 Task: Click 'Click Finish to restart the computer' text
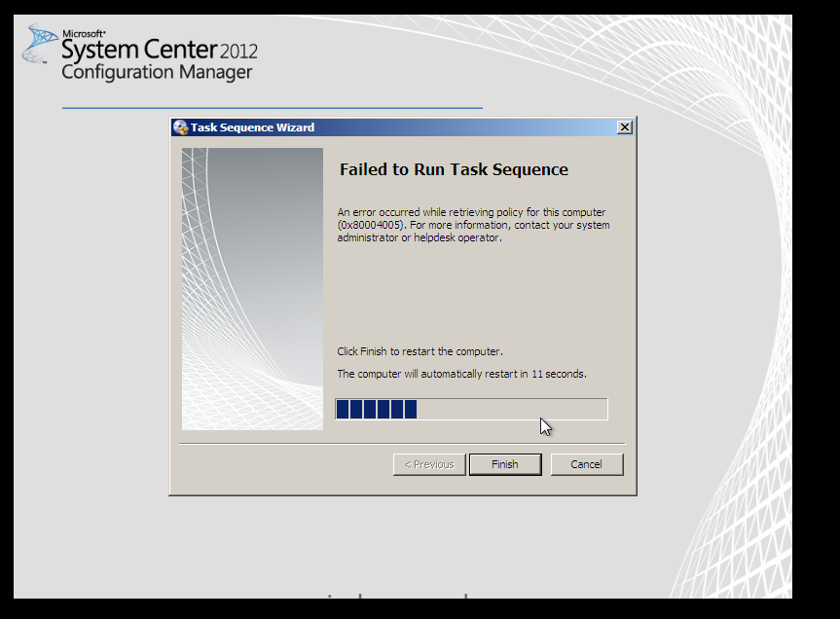[x=420, y=351]
